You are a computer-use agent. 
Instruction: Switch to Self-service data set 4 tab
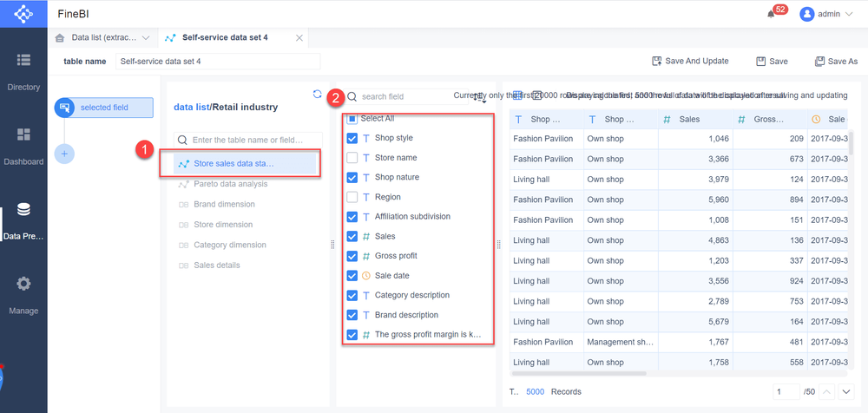tap(229, 38)
